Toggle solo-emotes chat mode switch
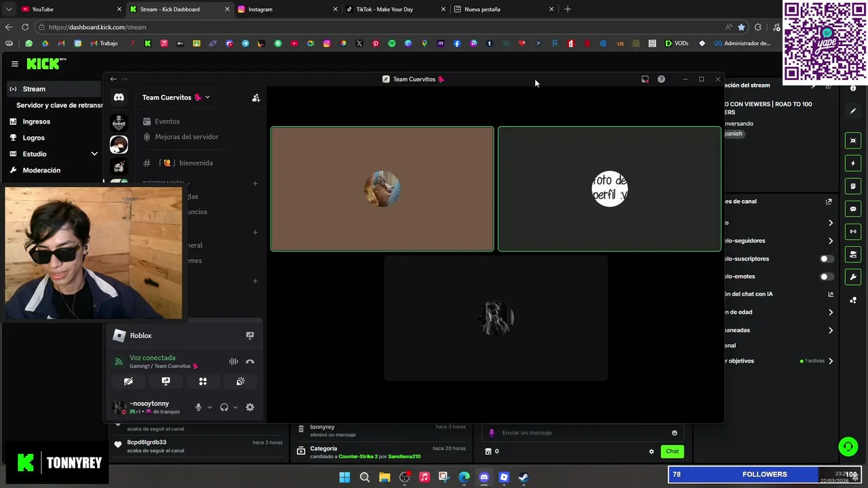 (827, 277)
